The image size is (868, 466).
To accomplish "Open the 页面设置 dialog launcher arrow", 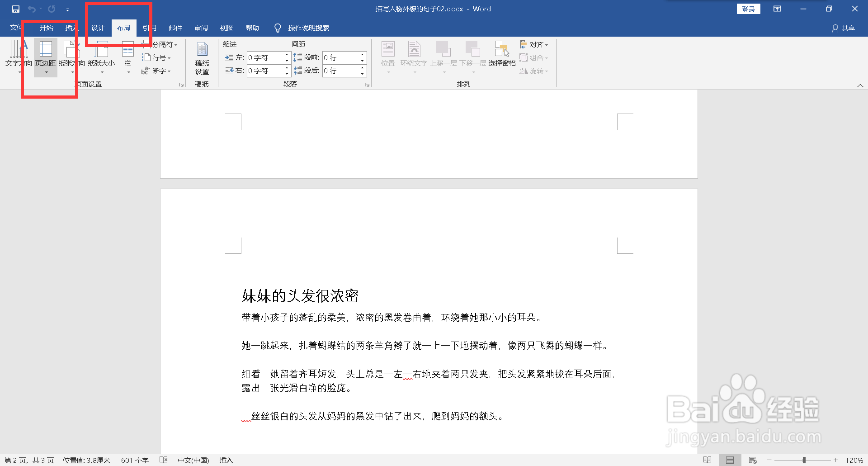I will click(x=181, y=84).
